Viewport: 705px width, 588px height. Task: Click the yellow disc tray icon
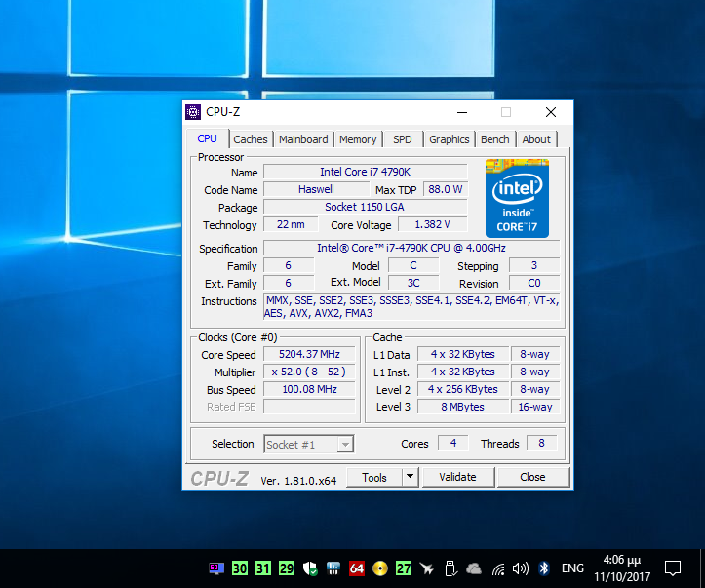point(380,568)
